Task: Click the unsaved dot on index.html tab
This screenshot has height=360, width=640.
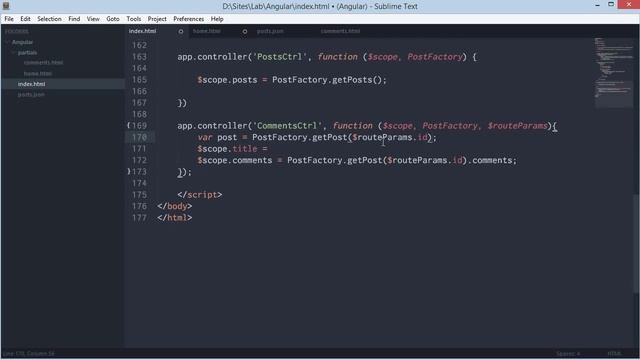Action: coord(181,31)
